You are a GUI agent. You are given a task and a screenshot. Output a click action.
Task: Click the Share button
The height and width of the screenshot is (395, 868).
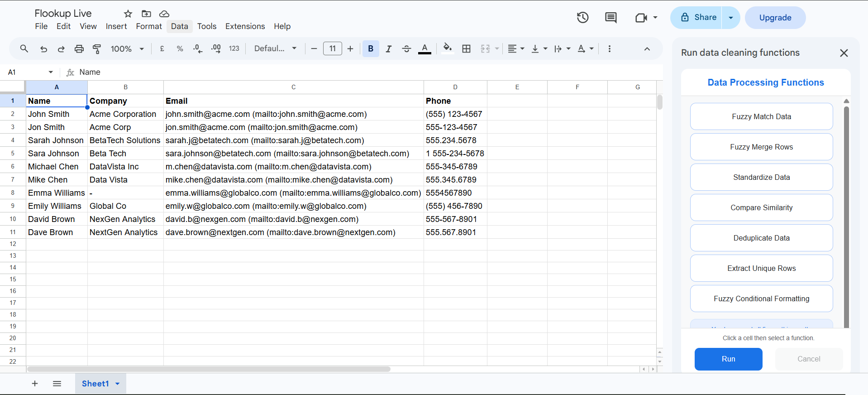pos(696,18)
